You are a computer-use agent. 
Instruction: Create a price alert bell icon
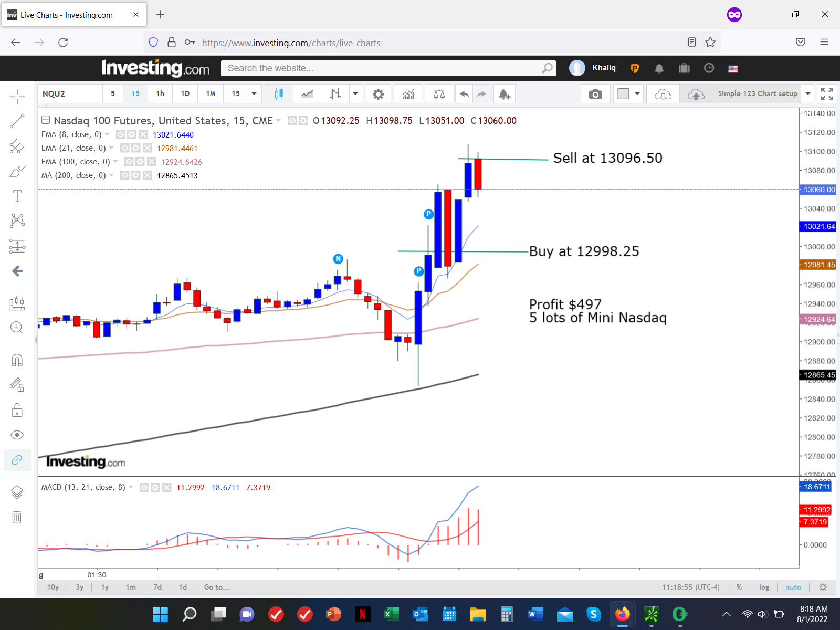(505, 94)
